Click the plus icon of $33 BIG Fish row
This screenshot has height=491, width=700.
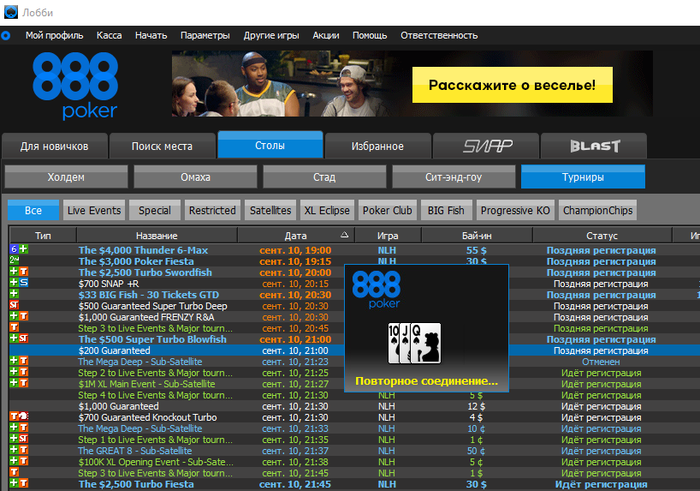(14, 294)
